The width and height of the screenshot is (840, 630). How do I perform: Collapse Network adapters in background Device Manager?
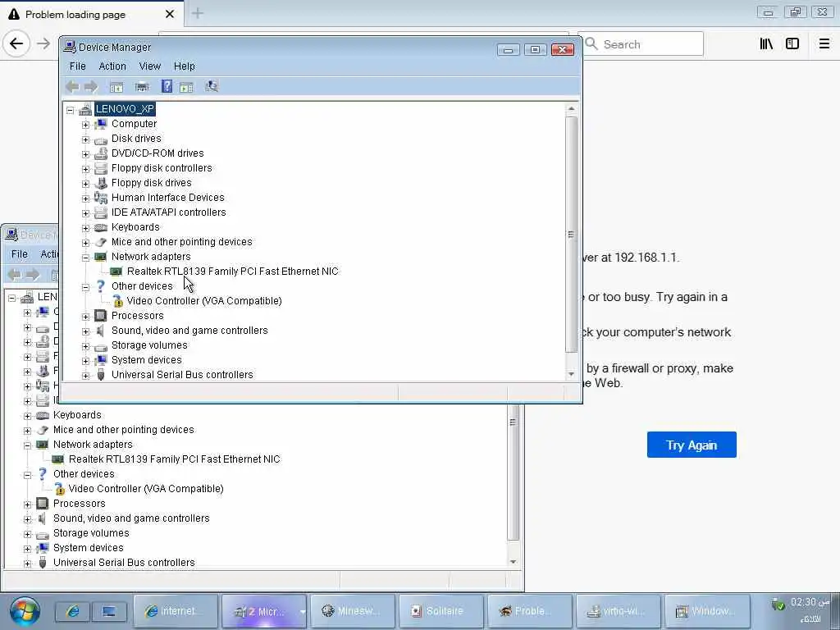27,445
